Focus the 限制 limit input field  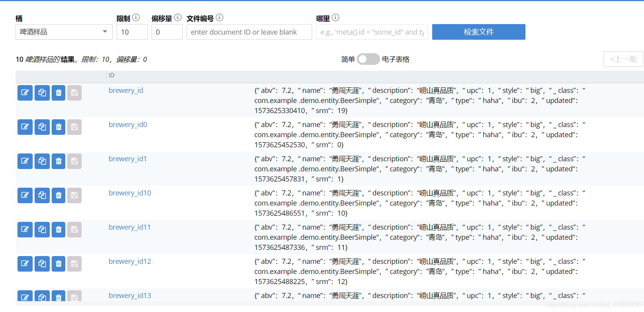[x=132, y=32]
